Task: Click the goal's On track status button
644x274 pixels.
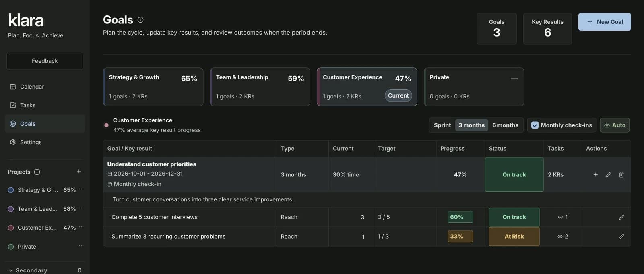Action: coord(514,174)
